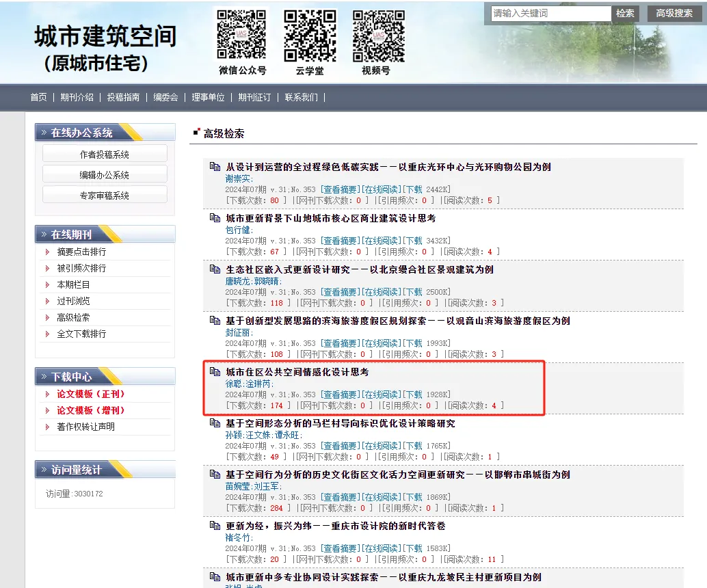Go to 首页 in navigation bar
Viewport: 707px width, 588px height.
pos(38,97)
